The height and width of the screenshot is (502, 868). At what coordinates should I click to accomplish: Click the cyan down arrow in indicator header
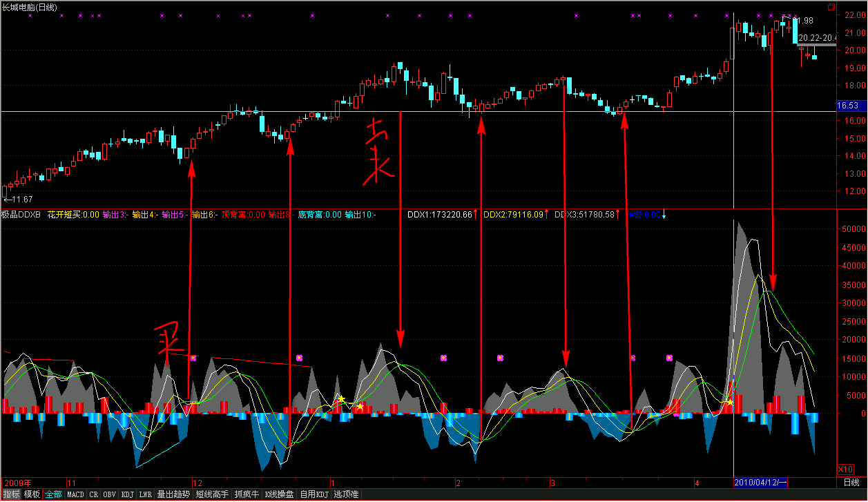click(x=664, y=215)
